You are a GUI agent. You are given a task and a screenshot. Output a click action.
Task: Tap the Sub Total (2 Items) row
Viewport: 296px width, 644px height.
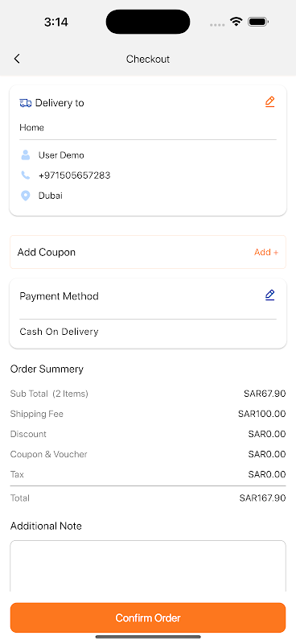pos(148,394)
